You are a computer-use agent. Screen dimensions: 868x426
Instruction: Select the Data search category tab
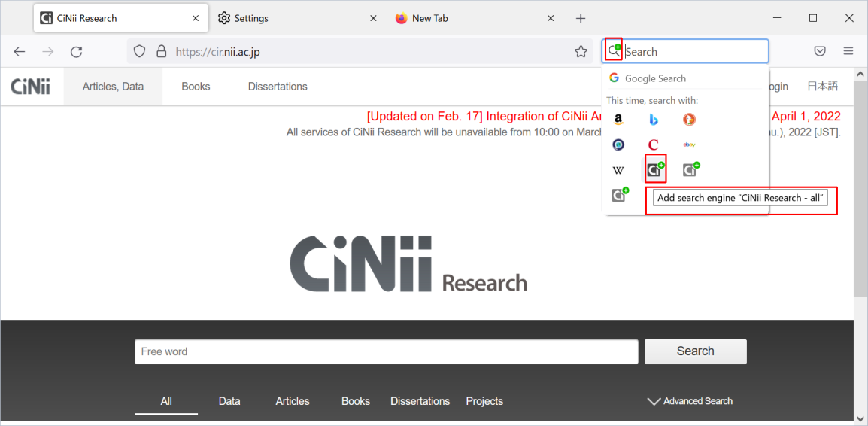tap(229, 401)
